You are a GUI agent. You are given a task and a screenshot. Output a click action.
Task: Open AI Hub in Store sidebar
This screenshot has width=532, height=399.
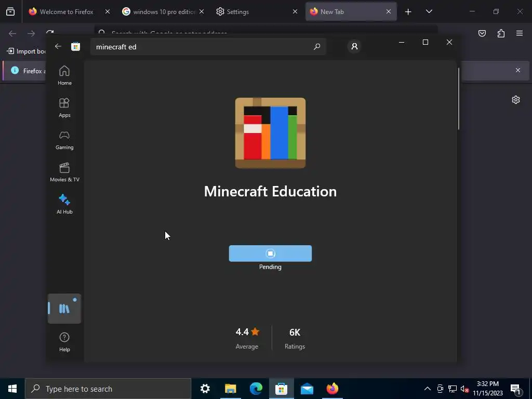tap(64, 205)
